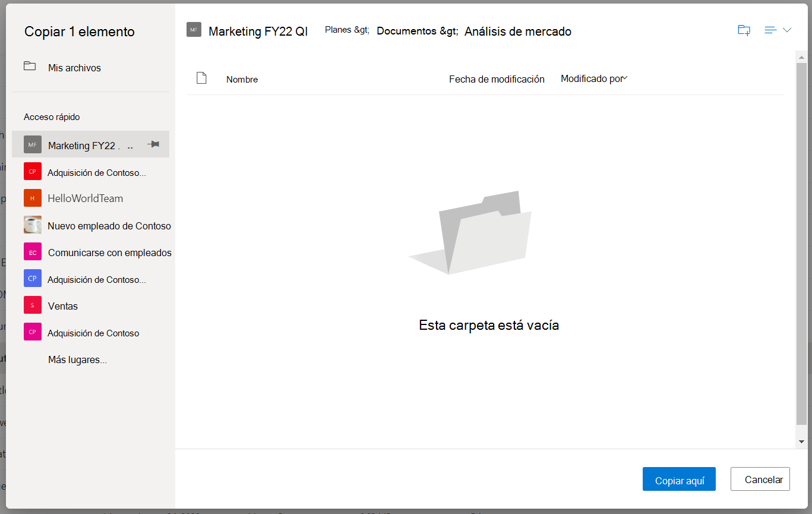
Task: Sort by Nombre column
Action: click(x=242, y=79)
